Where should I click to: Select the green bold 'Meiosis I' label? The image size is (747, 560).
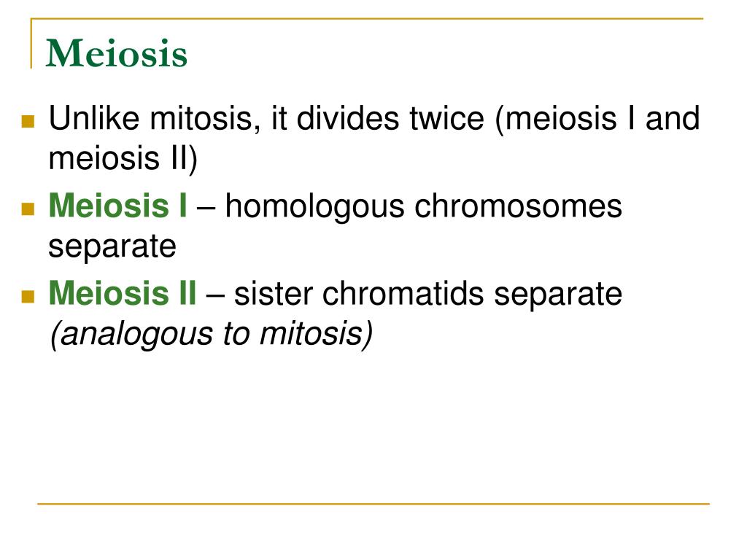117,206
